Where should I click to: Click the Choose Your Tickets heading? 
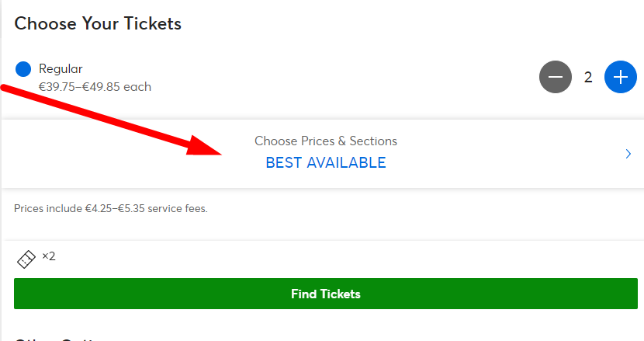pos(98,23)
